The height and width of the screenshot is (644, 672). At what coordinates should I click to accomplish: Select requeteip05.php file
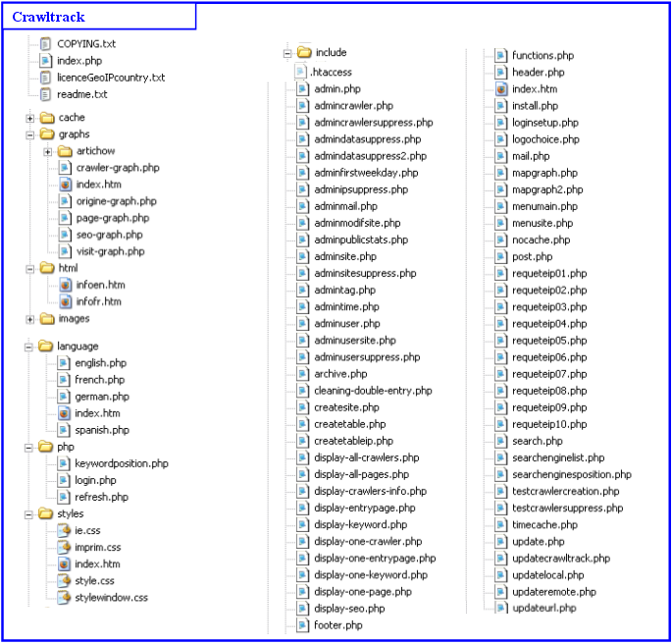point(549,341)
